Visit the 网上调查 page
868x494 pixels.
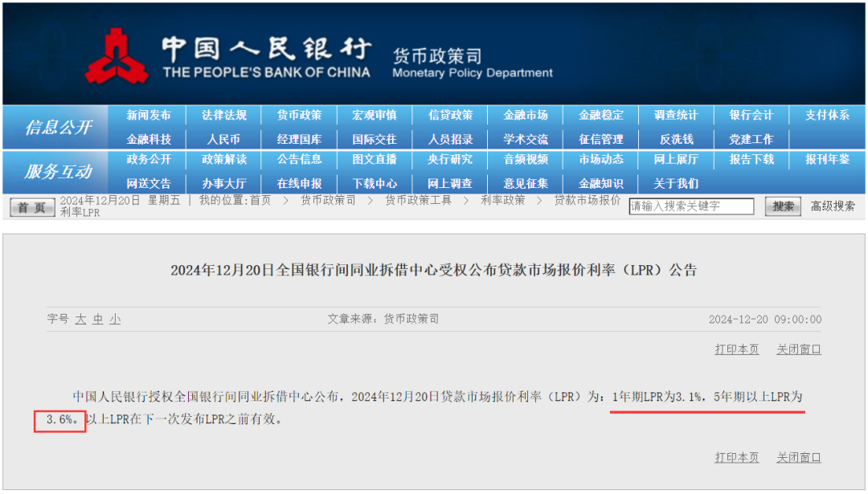pyautogui.click(x=450, y=184)
